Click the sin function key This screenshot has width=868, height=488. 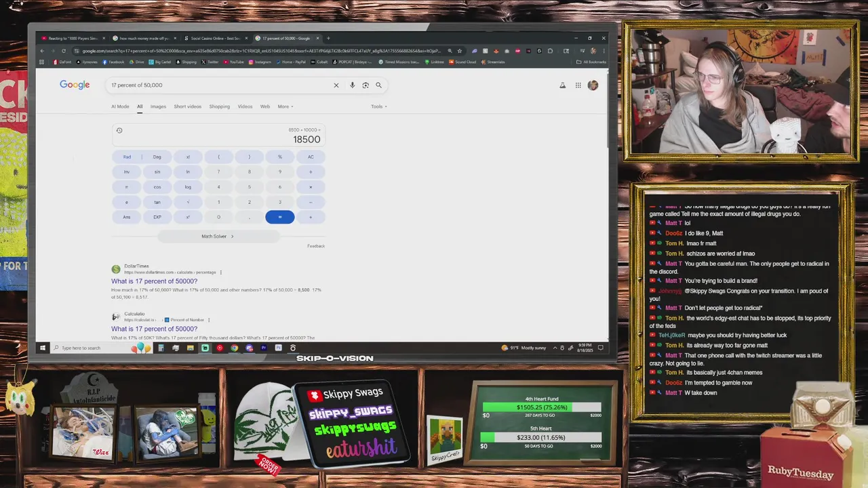[157, 171]
